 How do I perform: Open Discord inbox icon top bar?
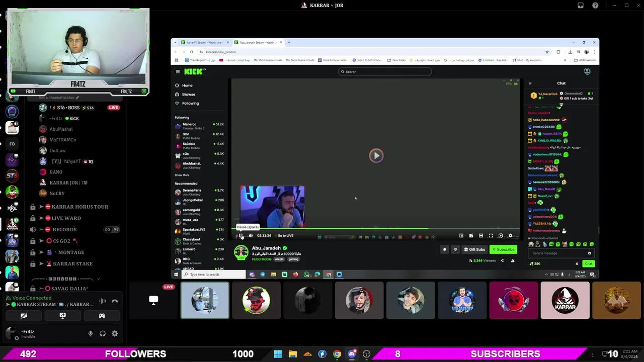581,5
